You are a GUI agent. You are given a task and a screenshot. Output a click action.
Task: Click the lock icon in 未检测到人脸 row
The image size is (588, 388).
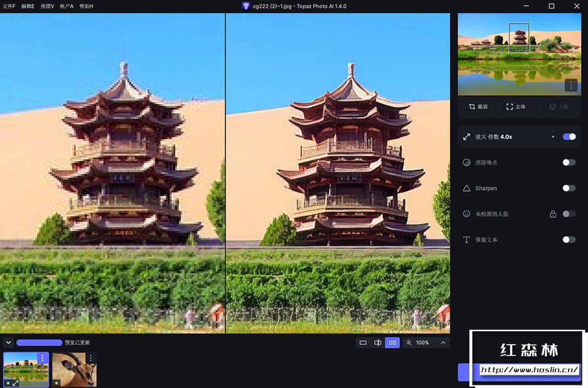pyautogui.click(x=553, y=214)
